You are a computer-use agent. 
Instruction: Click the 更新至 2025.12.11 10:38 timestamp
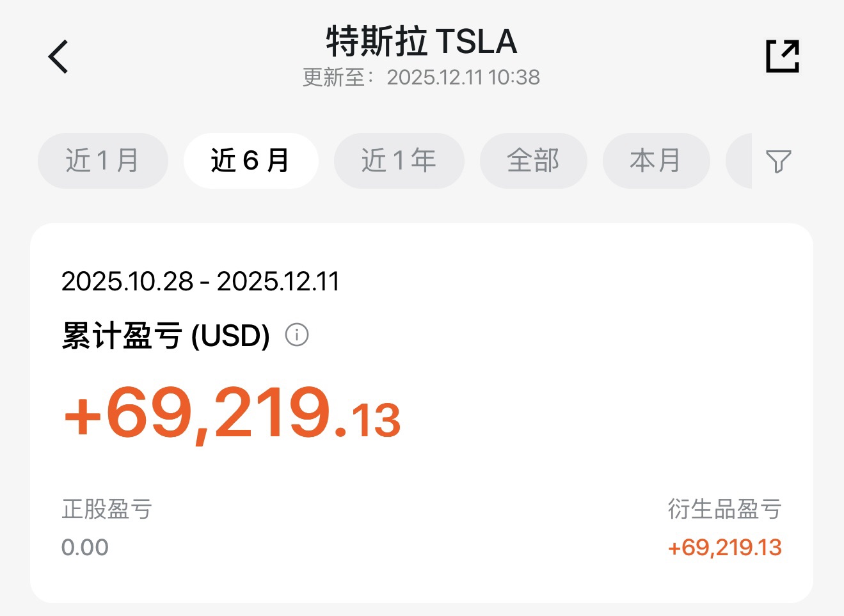click(421, 77)
